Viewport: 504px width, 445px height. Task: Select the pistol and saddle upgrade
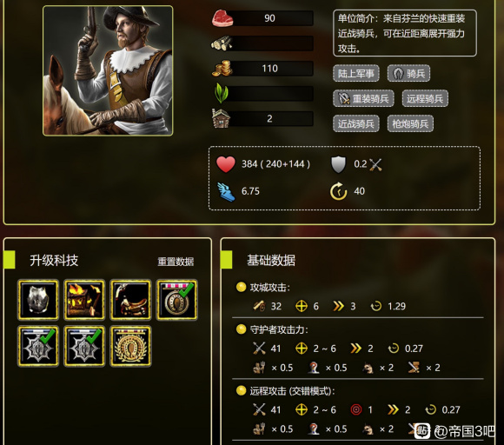point(130,300)
